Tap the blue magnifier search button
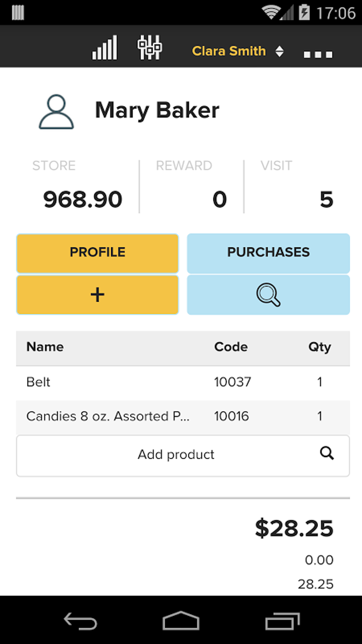This screenshot has width=362, height=644. pos(268,295)
